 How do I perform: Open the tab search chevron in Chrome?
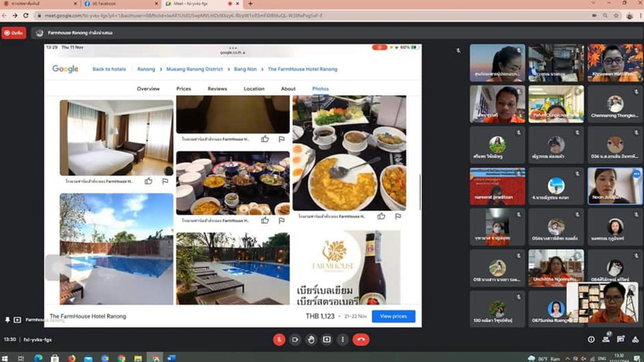point(593,3)
